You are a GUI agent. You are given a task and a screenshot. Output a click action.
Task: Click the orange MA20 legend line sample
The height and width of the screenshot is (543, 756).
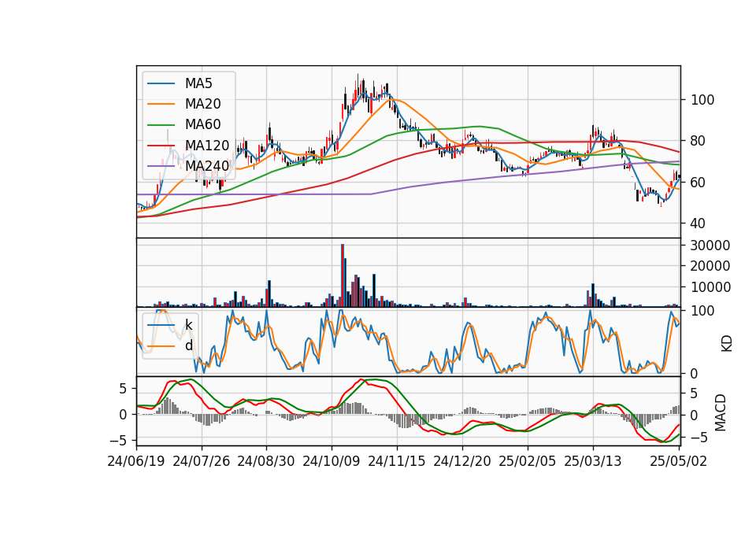tap(161, 104)
